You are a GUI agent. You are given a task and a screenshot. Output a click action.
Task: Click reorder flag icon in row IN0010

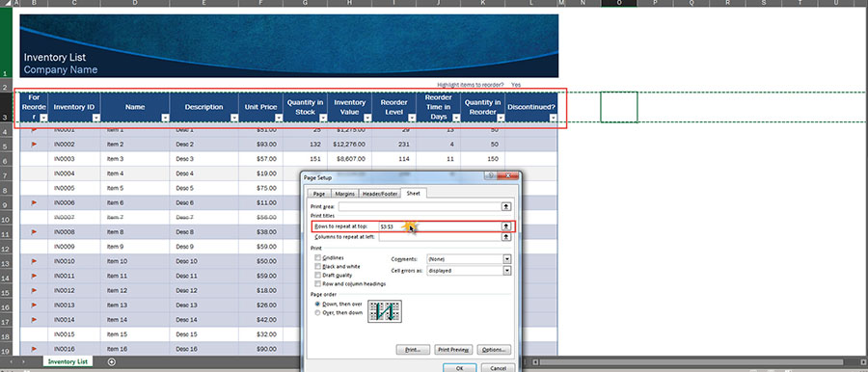(x=34, y=261)
